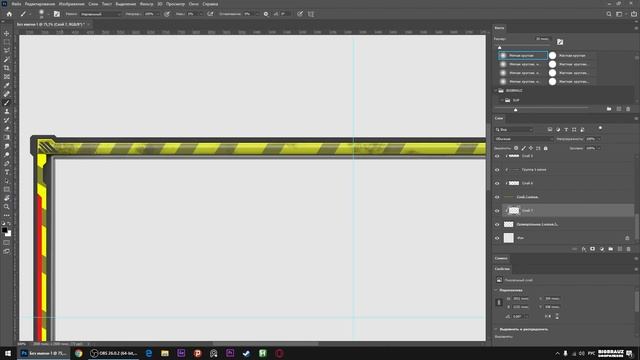The width and height of the screenshot is (640, 360).
Task: Open the search icon at the top right
Action: pyautogui.click(x=609, y=14)
